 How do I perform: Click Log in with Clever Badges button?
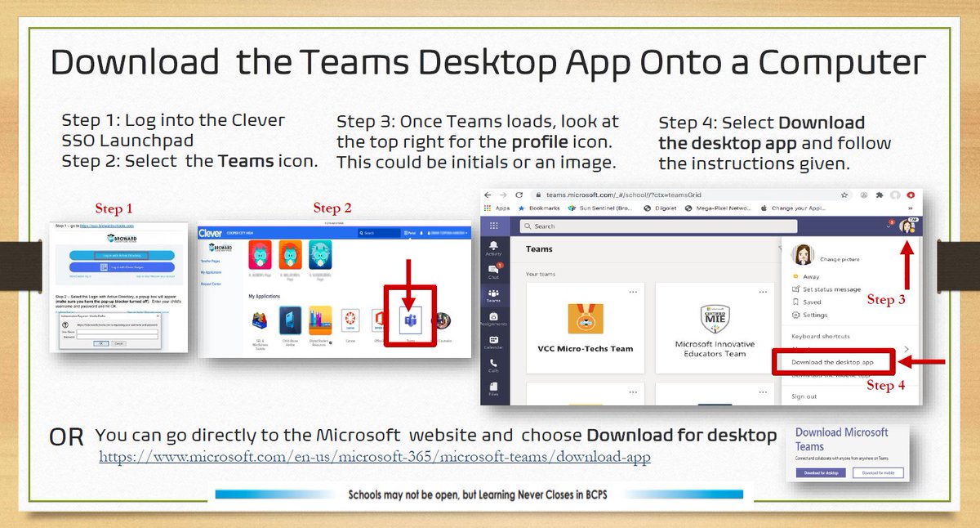pyautogui.click(x=122, y=267)
